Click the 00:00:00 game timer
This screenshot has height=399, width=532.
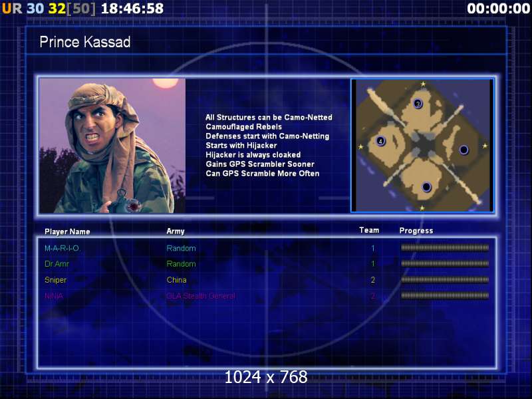(498, 9)
